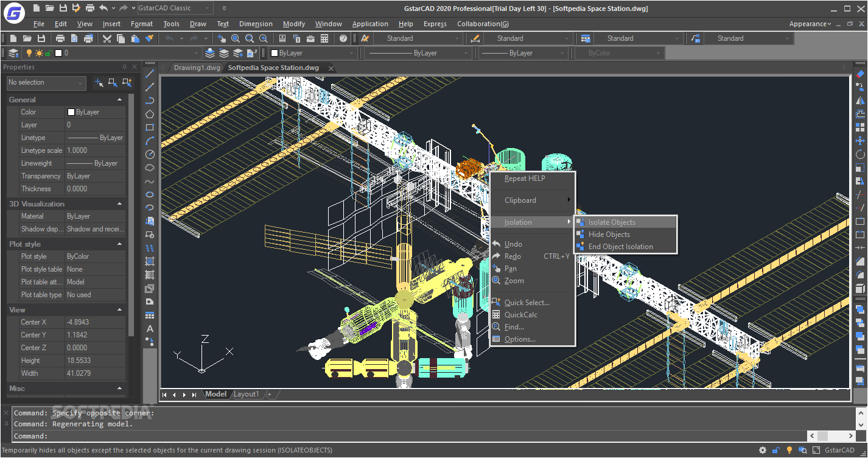
Task: Choose Isolate Objects from submenu
Action: point(625,222)
